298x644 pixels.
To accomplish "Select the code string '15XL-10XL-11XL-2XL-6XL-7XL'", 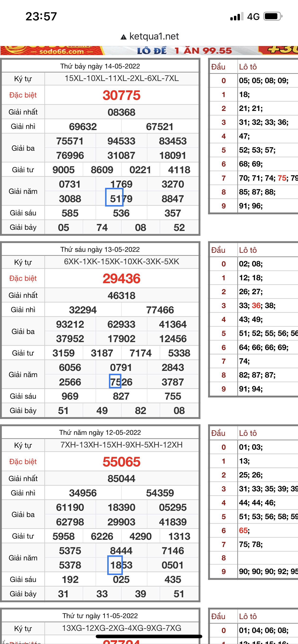I will tap(122, 79).
